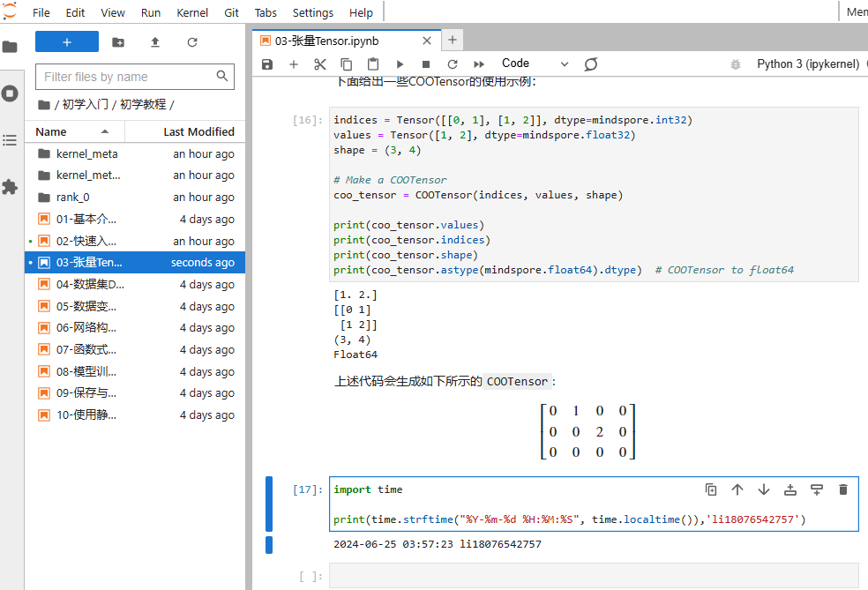
Task: Select the 04-数据集D... notebook file
Action: 135,285
